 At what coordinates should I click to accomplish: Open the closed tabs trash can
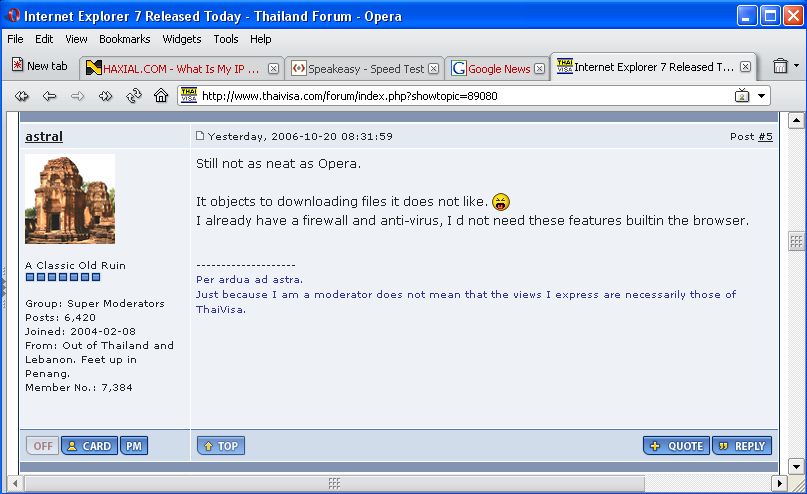[x=780, y=67]
